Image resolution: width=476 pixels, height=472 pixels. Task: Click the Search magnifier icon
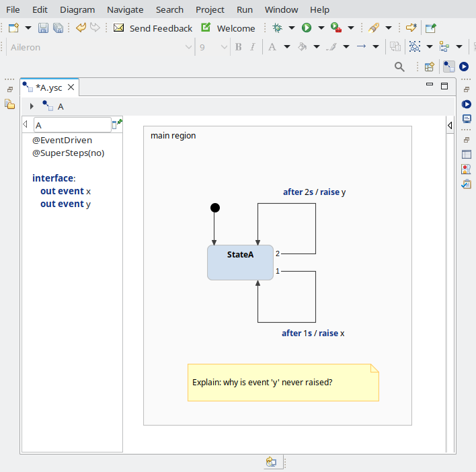399,67
